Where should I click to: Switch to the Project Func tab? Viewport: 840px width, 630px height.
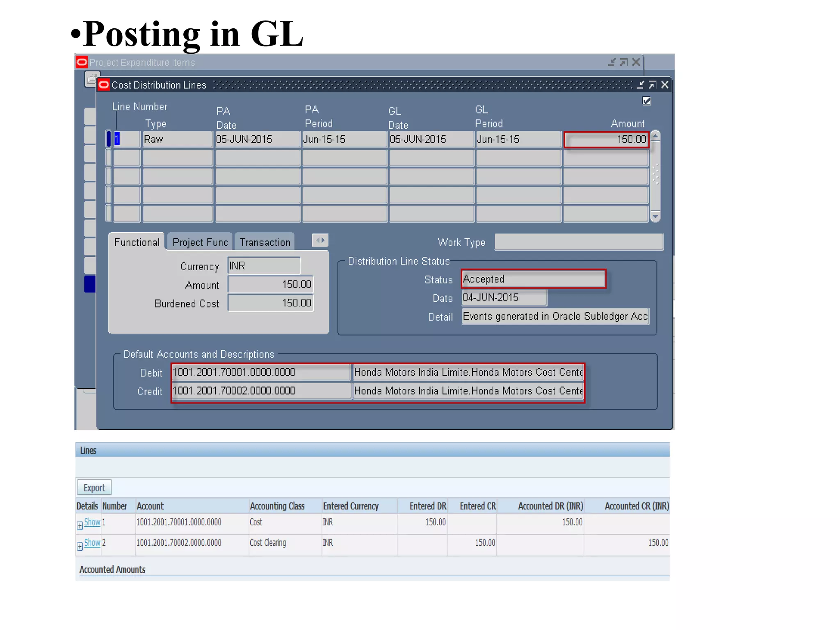click(200, 242)
